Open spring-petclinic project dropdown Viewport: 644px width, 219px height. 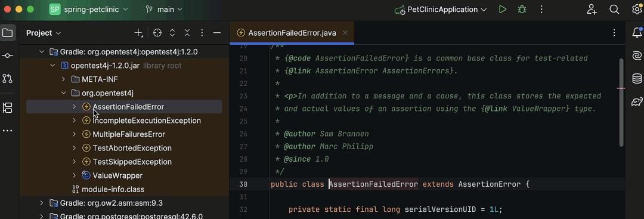pos(89,9)
